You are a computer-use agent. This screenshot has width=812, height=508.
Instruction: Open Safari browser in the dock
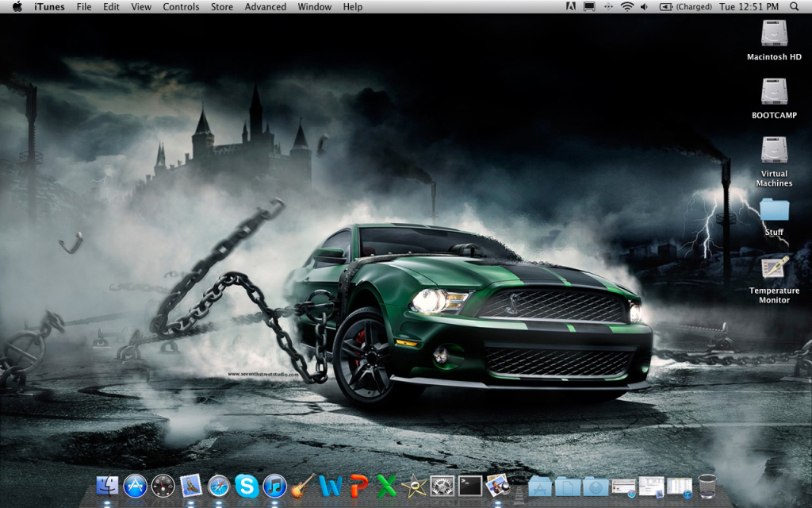(219, 486)
